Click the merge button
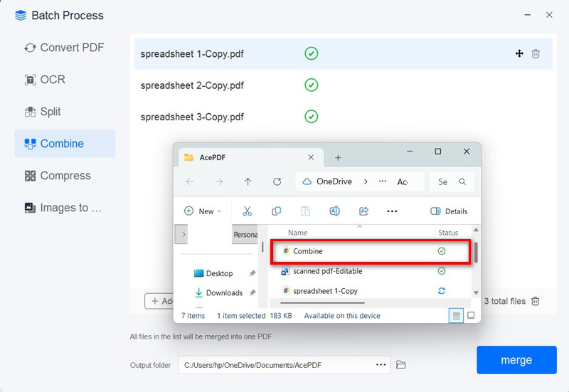Viewport: 569px width, 392px height. [x=516, y=360]
